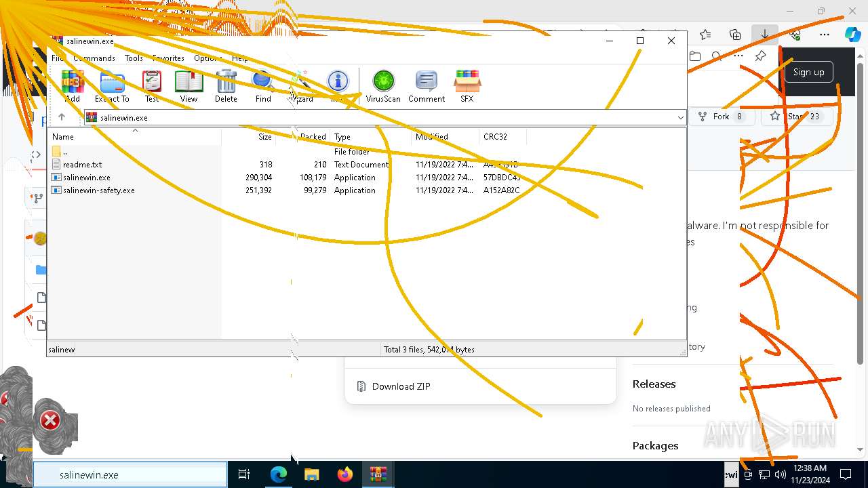The image size is (868, 488).
Task: Open the Find tool
Action: click(x=263, y=86)
